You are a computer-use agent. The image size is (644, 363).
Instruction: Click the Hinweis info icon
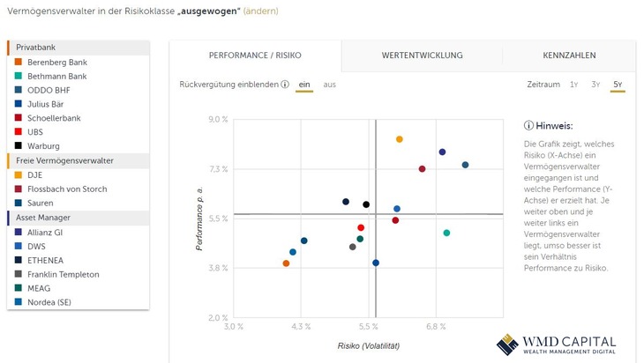(x=528, y=126)
